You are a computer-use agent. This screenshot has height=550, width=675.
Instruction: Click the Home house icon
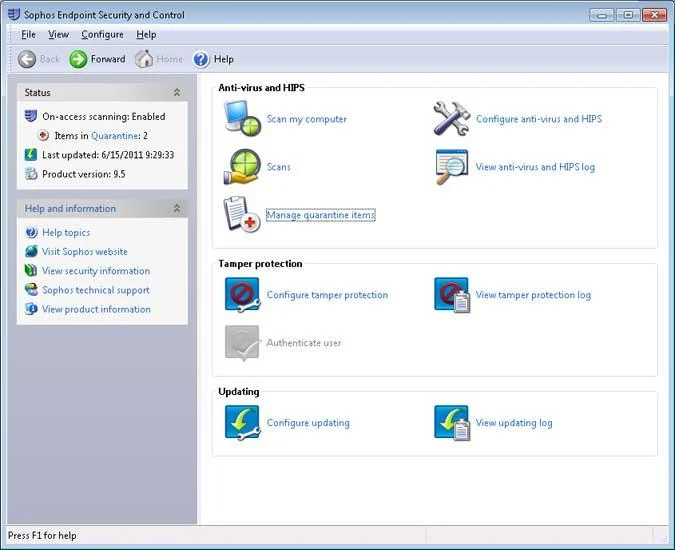point(144,59)
